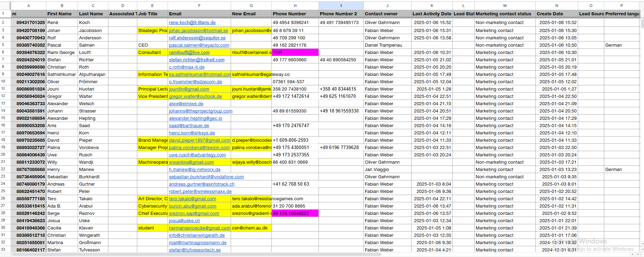Screen dimensions: 644x257
Task: Click the select-all corner box
Action: tap(5, 6)
